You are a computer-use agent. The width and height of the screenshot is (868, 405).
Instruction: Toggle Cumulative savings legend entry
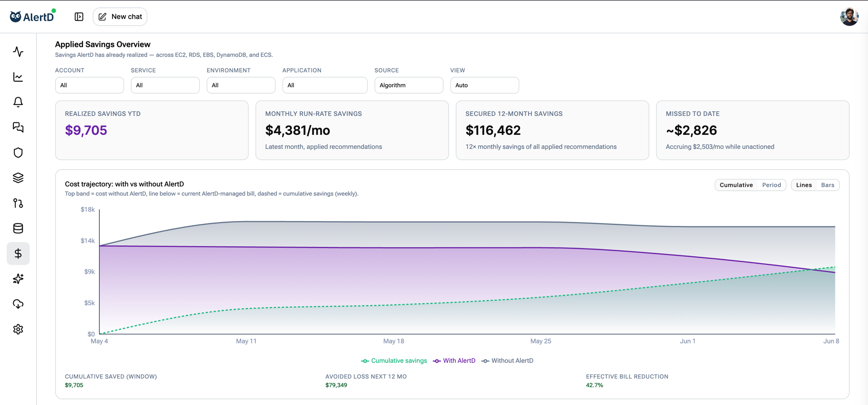394,361
